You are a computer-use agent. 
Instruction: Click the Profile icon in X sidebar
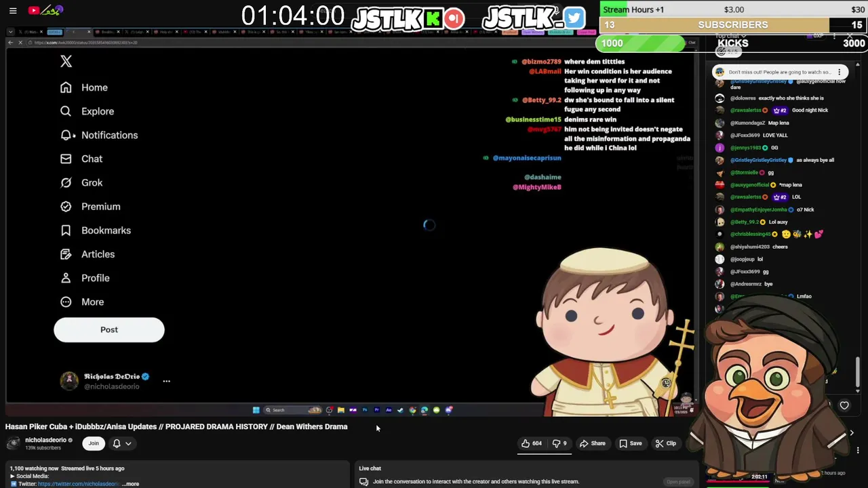pos(66,278)
